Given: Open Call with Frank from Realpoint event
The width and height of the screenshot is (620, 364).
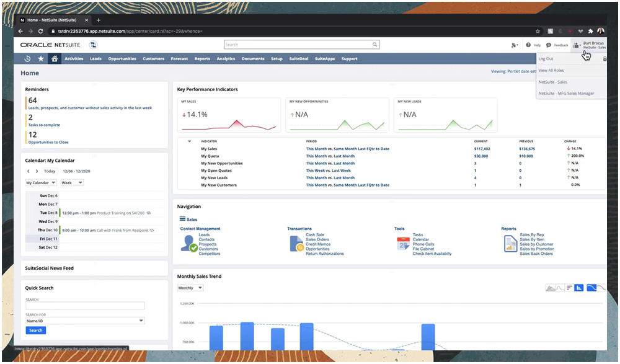Looking at the screenshot, I should point(123,230).
